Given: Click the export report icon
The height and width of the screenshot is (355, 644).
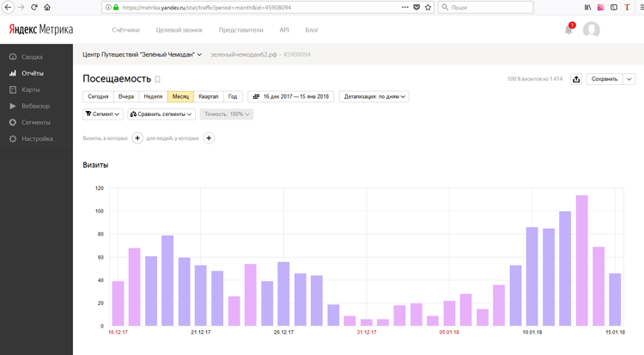Looking at the screenshot, I should (x=576, y=79).
